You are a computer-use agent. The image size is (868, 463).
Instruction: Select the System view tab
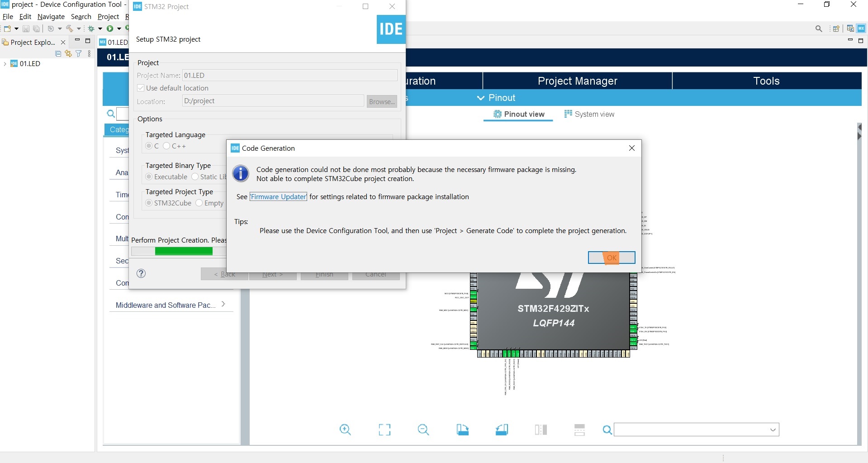(589, 114)
